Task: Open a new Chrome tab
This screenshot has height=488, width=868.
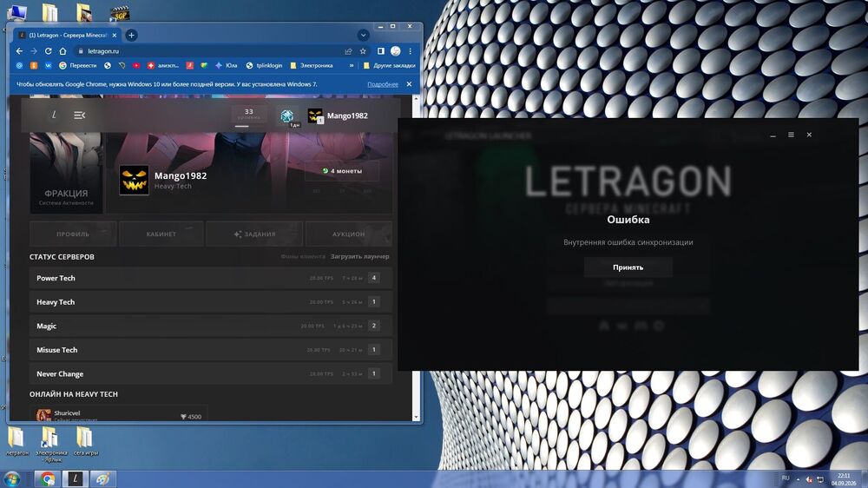Action: coord(131,35)
